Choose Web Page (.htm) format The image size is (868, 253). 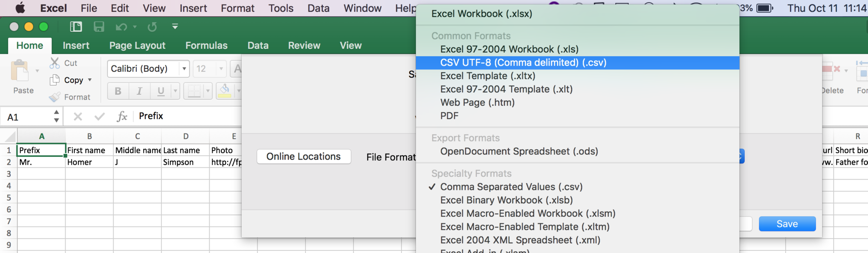click(x=578, y=103)
